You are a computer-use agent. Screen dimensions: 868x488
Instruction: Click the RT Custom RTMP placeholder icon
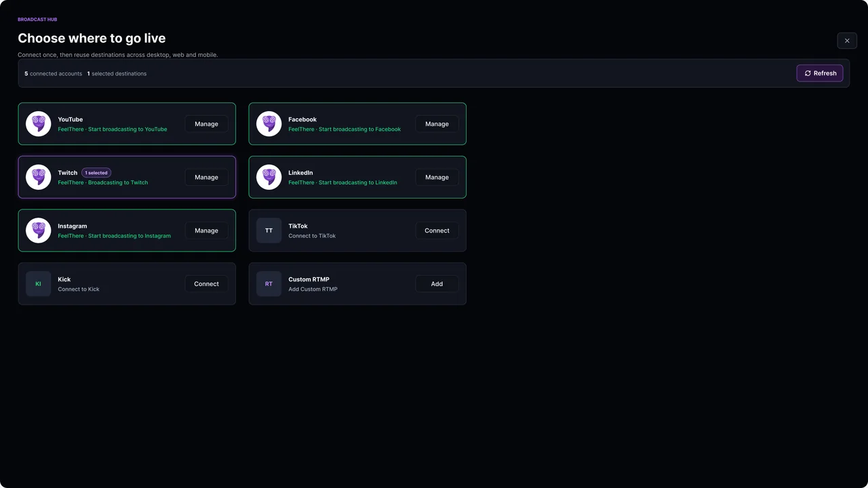click(269, 284)
